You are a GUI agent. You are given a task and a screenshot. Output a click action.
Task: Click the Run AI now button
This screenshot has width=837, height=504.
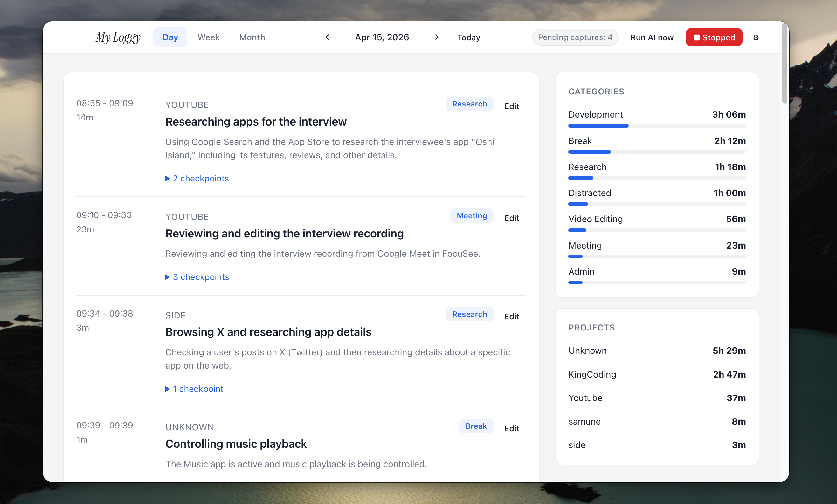tap(652, 37)
